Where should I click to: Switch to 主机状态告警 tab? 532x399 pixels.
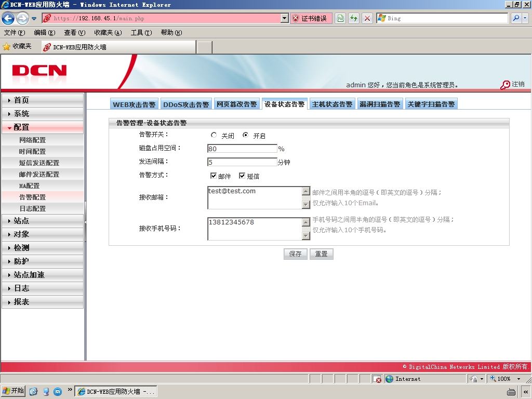click(332, 104)
